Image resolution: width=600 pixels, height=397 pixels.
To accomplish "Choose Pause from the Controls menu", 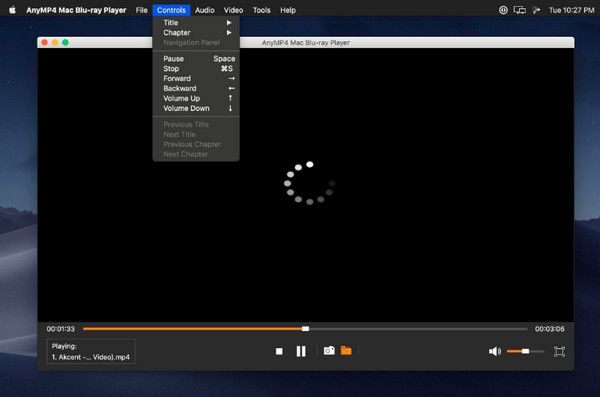I will coord(196,59).
